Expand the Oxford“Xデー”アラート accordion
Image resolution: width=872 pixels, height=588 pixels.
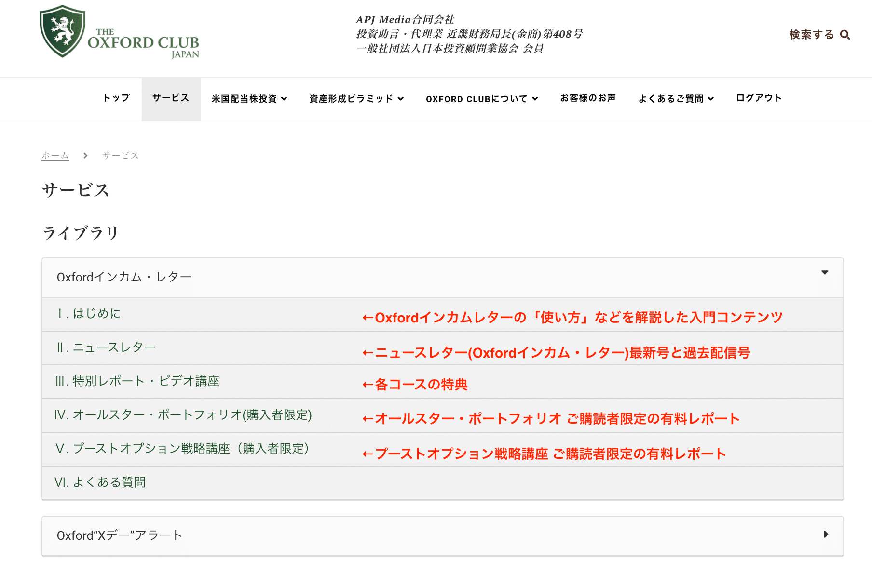443,536
